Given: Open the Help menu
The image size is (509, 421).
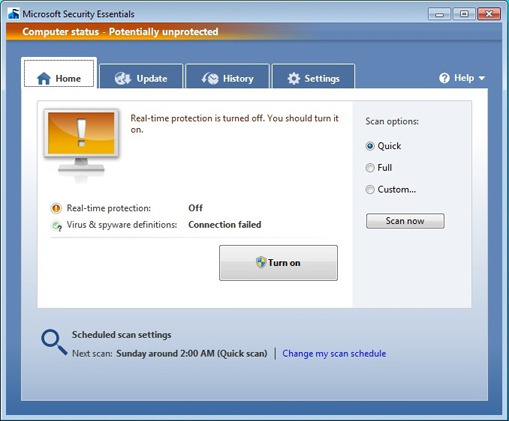Looking at the screenshot, I should pos(462,78).
